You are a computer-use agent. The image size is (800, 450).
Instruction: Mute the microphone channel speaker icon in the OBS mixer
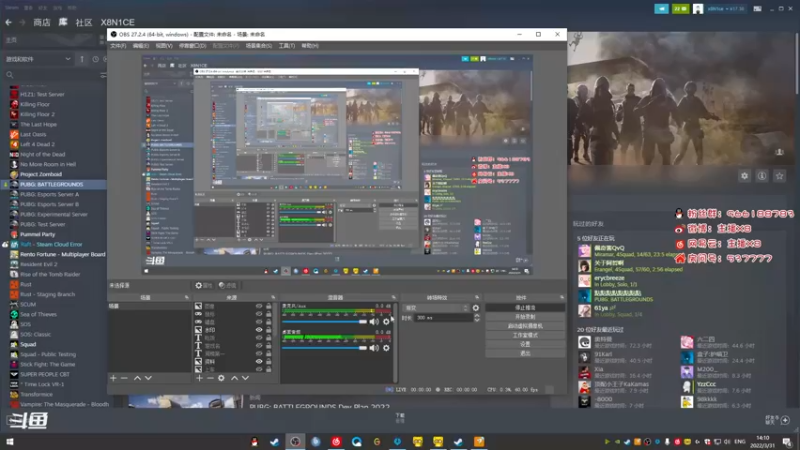374,321
